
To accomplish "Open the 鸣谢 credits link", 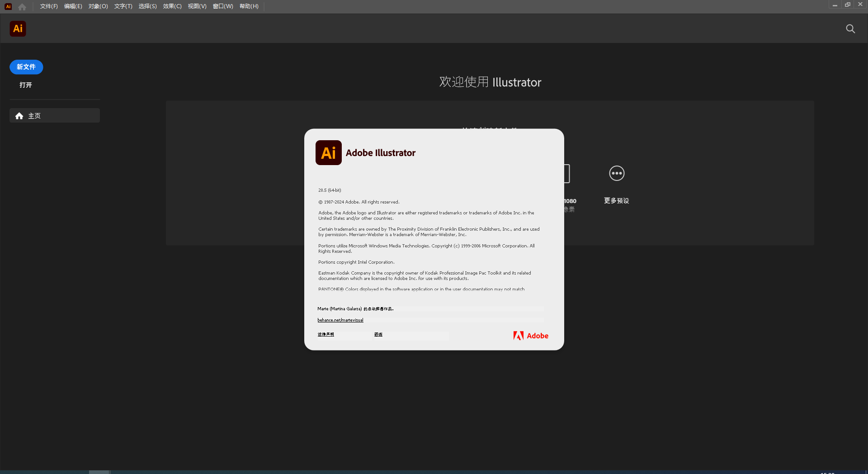I will click(378, 334).
